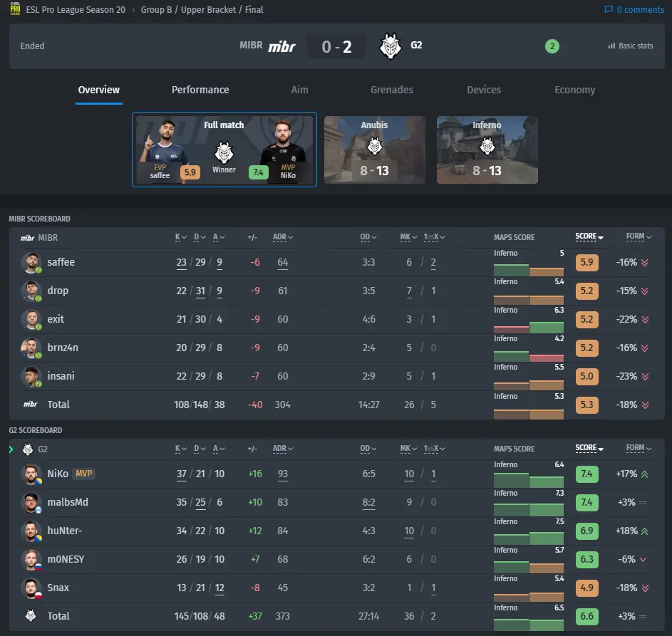Sort MIBR scoreboard by SCORE column
The width and height of the screenshot is (672, 636).
point(589,236)
